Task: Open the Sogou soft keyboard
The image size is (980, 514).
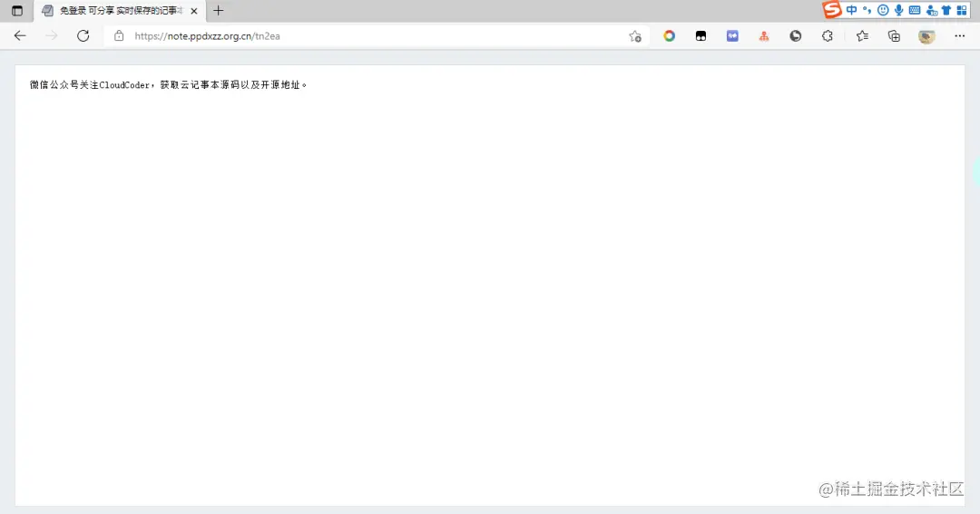Action: (915, 10)
